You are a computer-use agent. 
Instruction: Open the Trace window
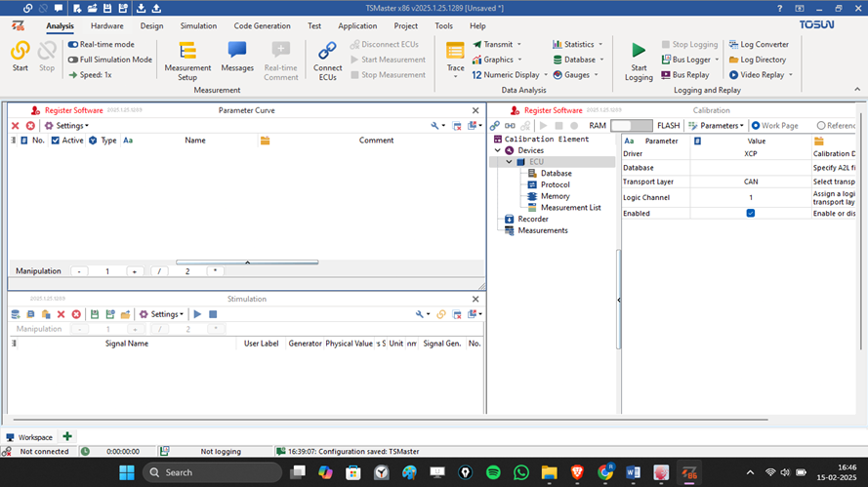(x=455, y=58)
